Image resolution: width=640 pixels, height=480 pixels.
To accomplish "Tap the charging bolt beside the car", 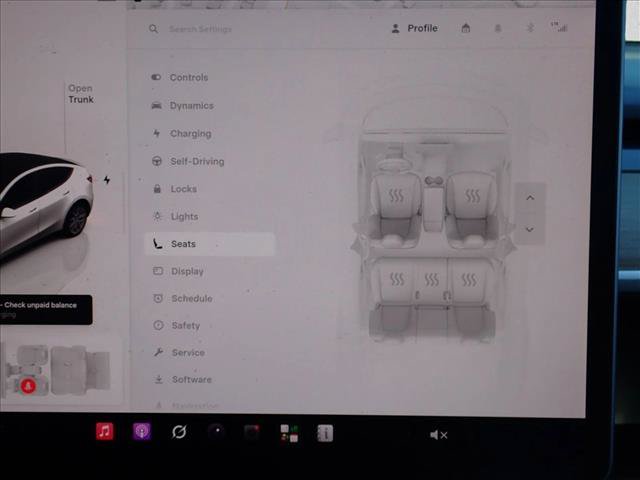I will (x=107, y=180).
